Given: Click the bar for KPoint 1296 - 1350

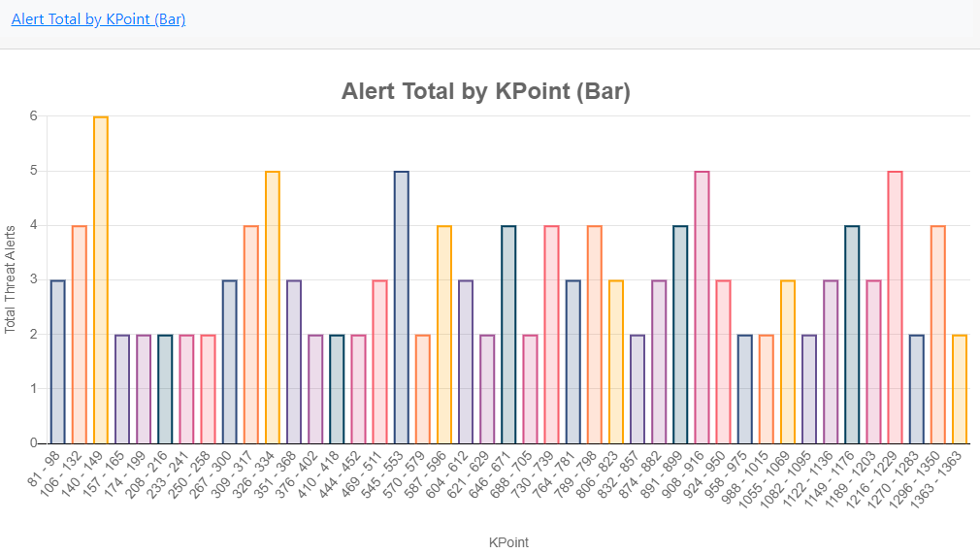Looking at the screenshot, I should click(x=938, y=334).
